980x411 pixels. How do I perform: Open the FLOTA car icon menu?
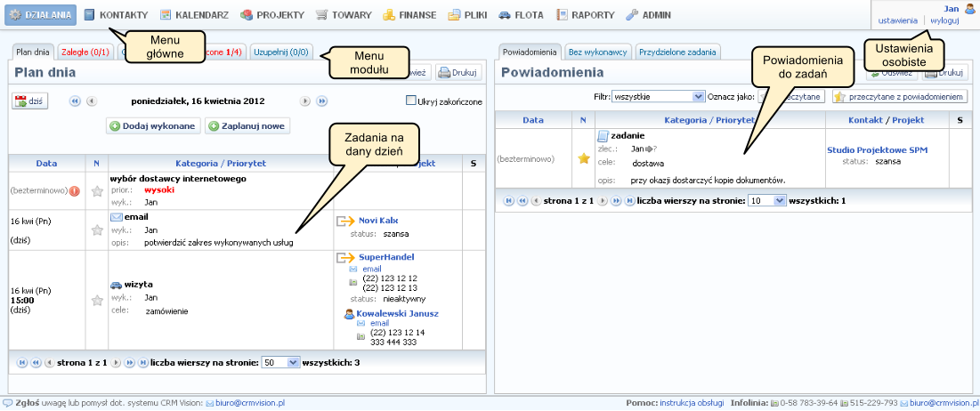505,15
